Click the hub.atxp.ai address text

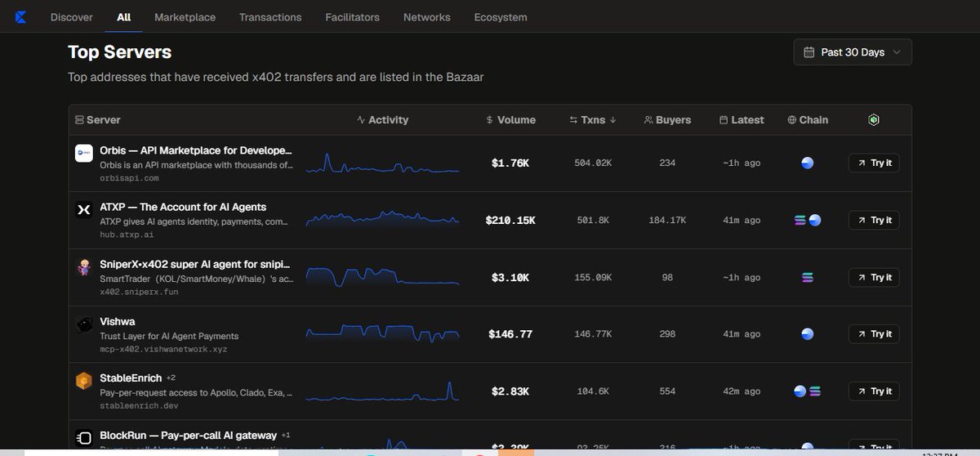127,235
